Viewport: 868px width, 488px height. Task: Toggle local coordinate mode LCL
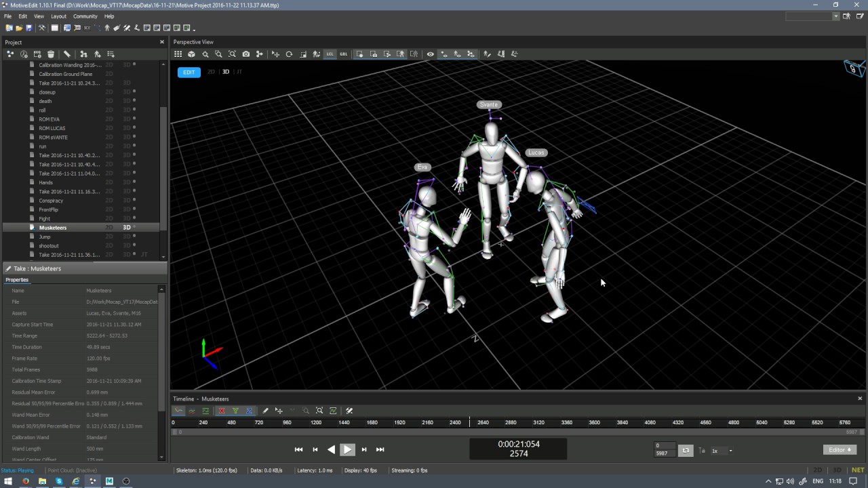[x=330, y=54]
